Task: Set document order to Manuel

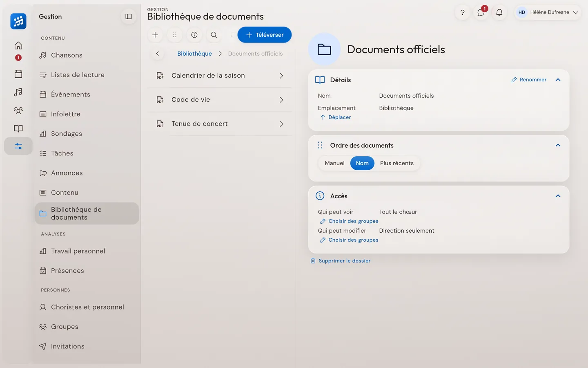Action: (x=335, y=163)
